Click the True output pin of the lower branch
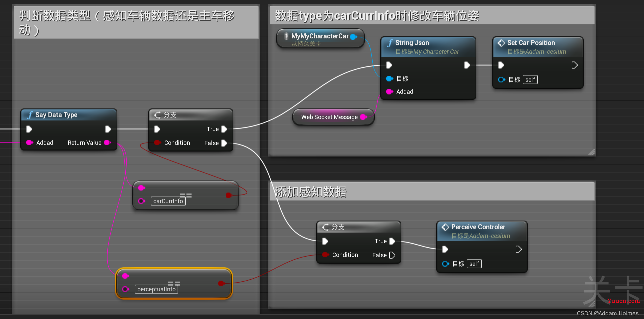The height and width of the screenshot is (319, 644). click(392, 241)
